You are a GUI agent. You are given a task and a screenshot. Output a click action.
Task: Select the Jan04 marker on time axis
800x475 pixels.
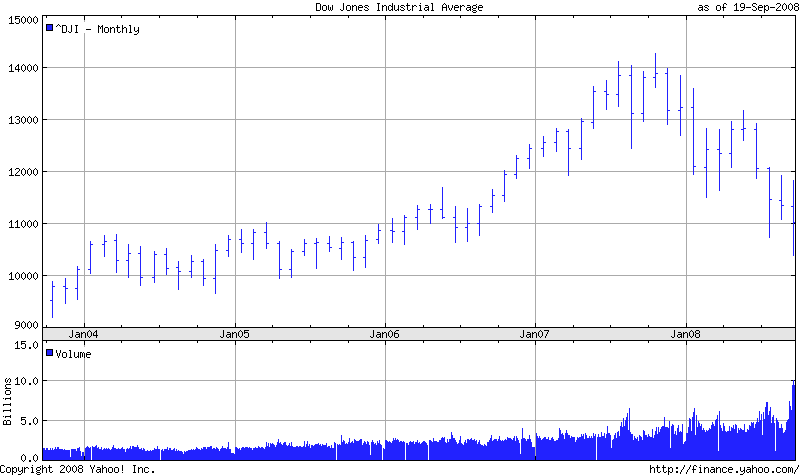click(x=83, y=333)
